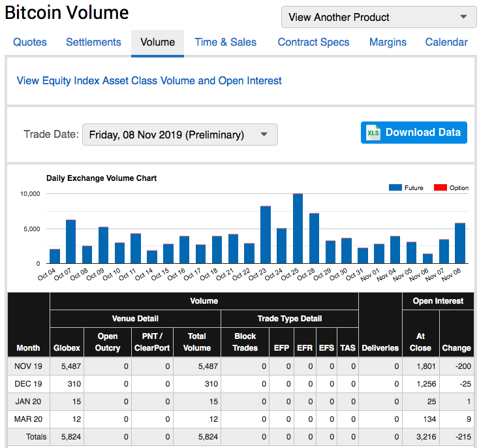Viewport: 479px width, 448px height.
Task: Open Equity Index Asset Class Volume link
Action: [x=149, y=81]
